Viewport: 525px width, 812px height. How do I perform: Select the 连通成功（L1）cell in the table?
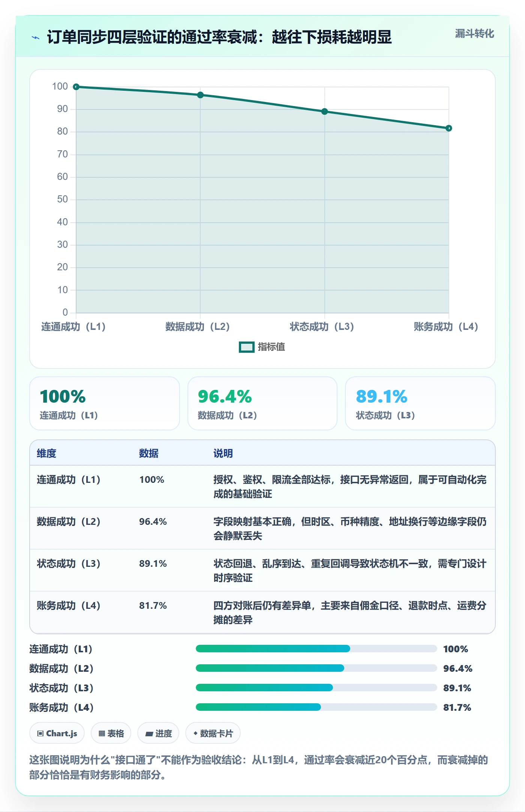click(69, 480)
